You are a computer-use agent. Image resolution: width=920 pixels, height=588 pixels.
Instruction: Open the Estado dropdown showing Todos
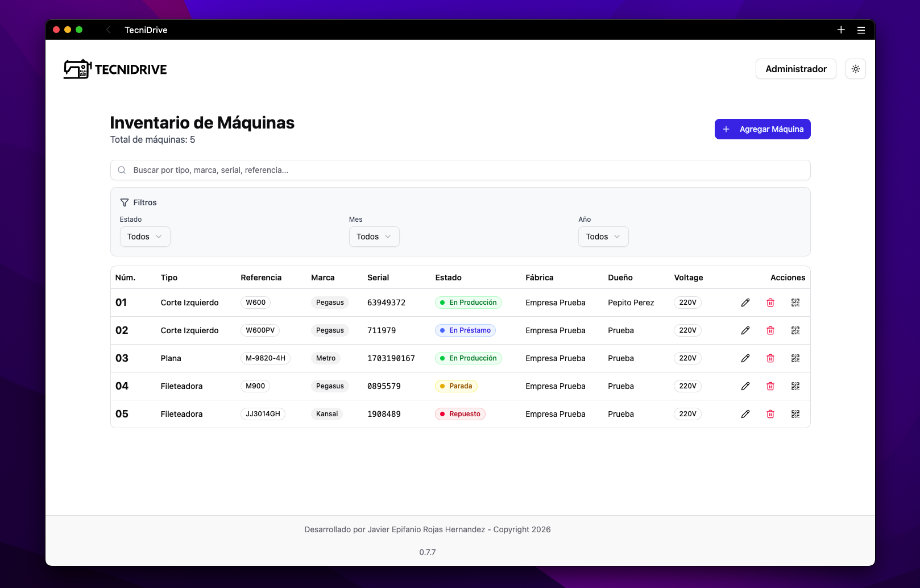[x=144, y=237]
